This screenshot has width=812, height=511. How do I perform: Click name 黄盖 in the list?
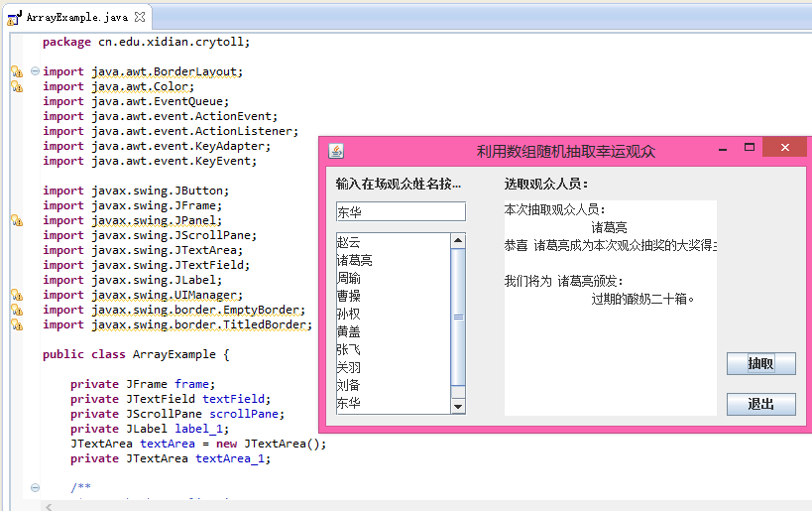pyautogui.click(x=349, y=331)
